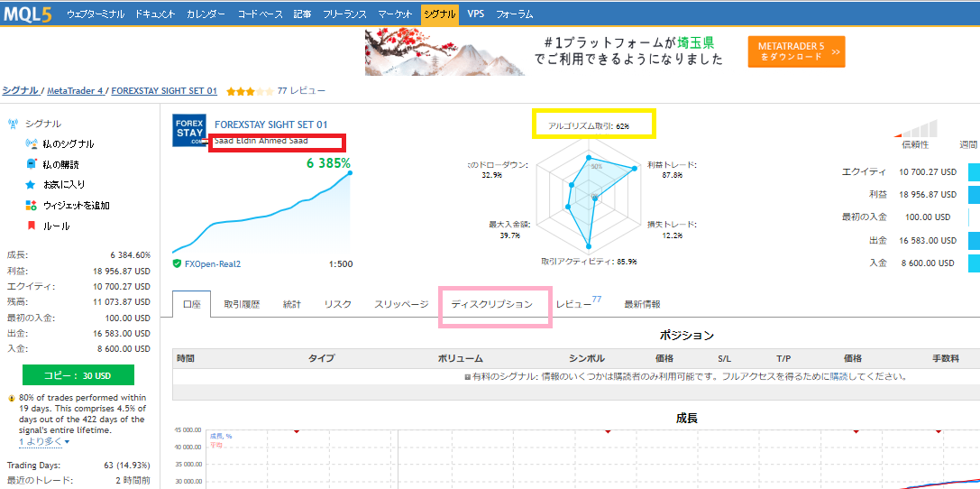The width and height of the screenshot is (980, 489).
Task: Open the FOREXSTAY SIGHT SET 01 title link
Action: 270,125
